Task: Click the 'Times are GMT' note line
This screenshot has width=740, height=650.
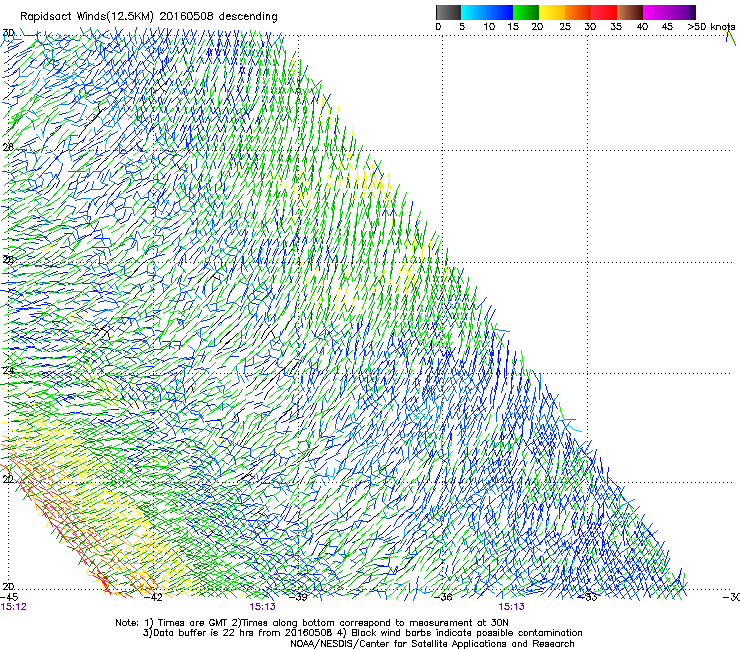Action: [312, 623]
